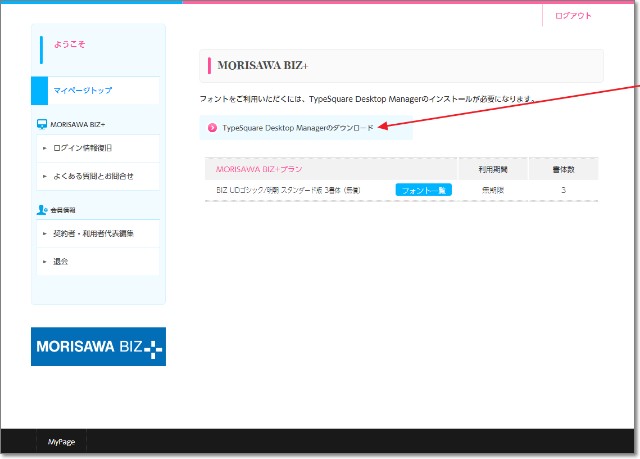Select 退会 in the sidebar
The height and width of the screenshot is (459, 640).
[x=62, y=261]
